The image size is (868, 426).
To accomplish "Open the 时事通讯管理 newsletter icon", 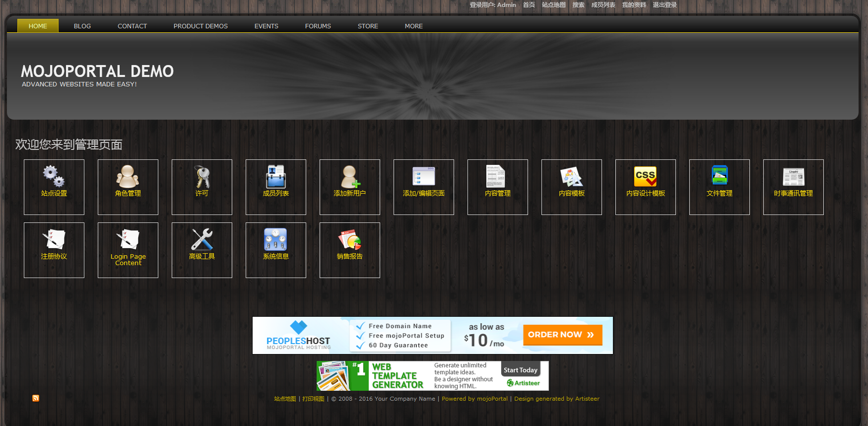I will coord(793,176).
